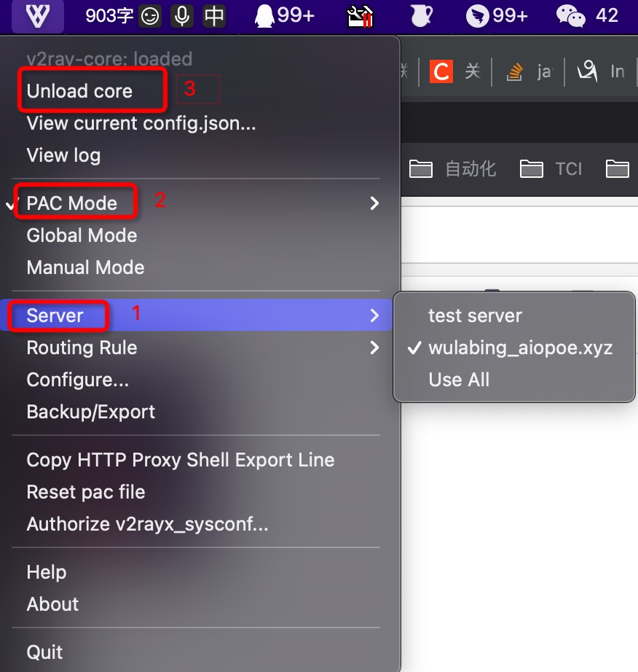Expand the PAC Mode submenu arrow
The image size is (638, 672).
[x=374, y=203]
